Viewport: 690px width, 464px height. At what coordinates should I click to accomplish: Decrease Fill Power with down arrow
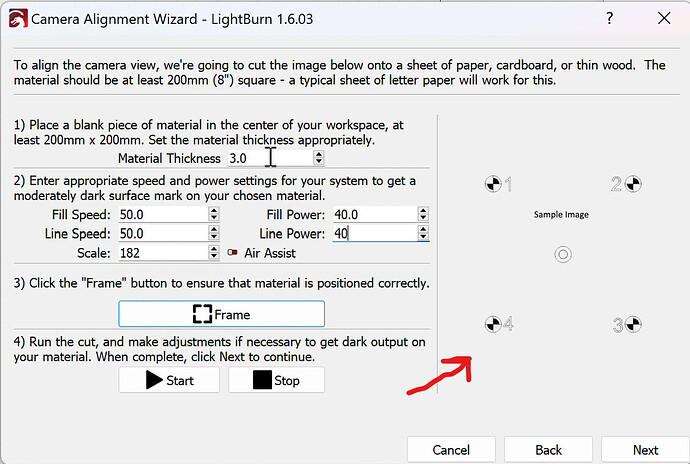423,218
